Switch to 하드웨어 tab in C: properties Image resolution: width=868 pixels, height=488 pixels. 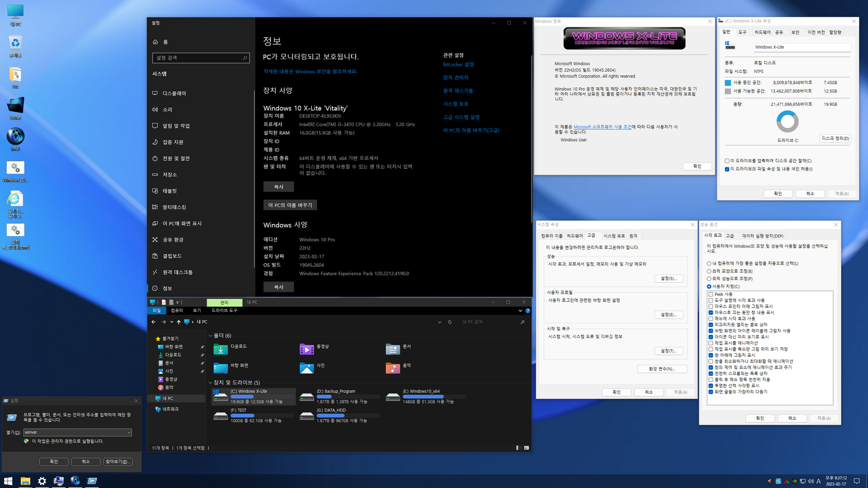point(762,32)
